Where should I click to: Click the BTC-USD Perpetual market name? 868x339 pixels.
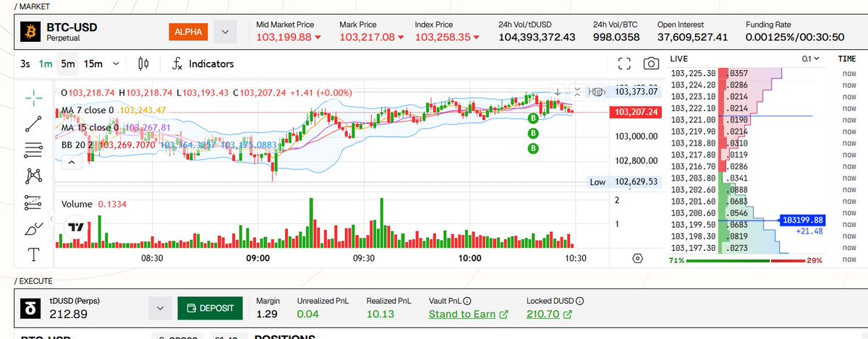tap(72, 31)
